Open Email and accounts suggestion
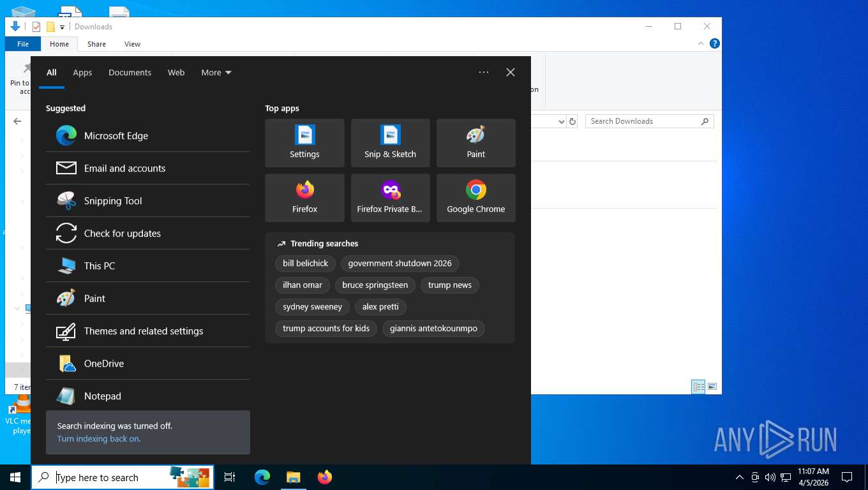This screenshot has width=868, height=490. click(x=147, y=168)
